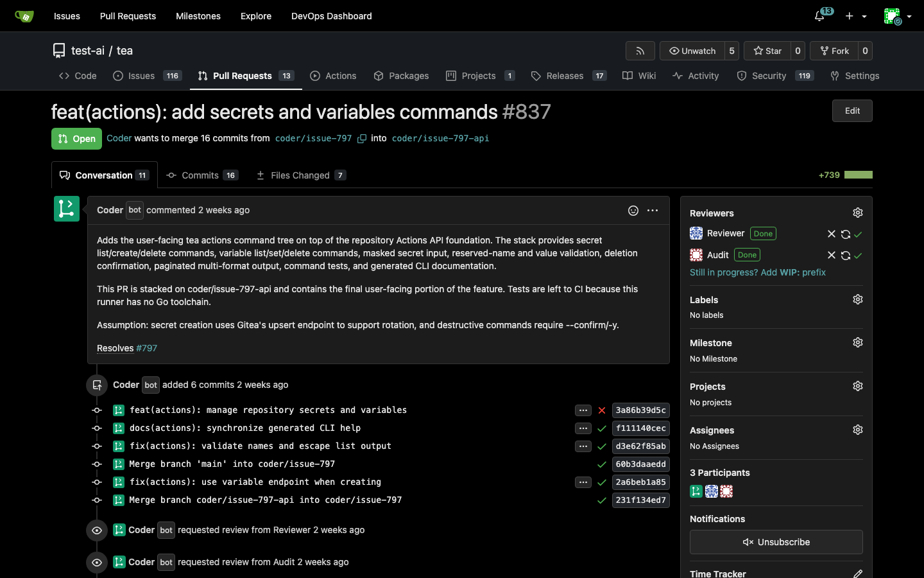Select the Conversation tab

(x=105, y=175)
